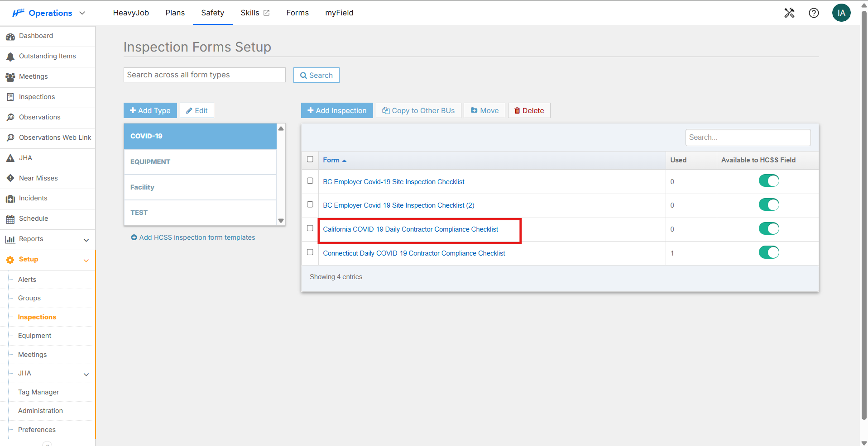Click the Add Inspection button
This screenshot has height=446, width=868.
point(337,110)
